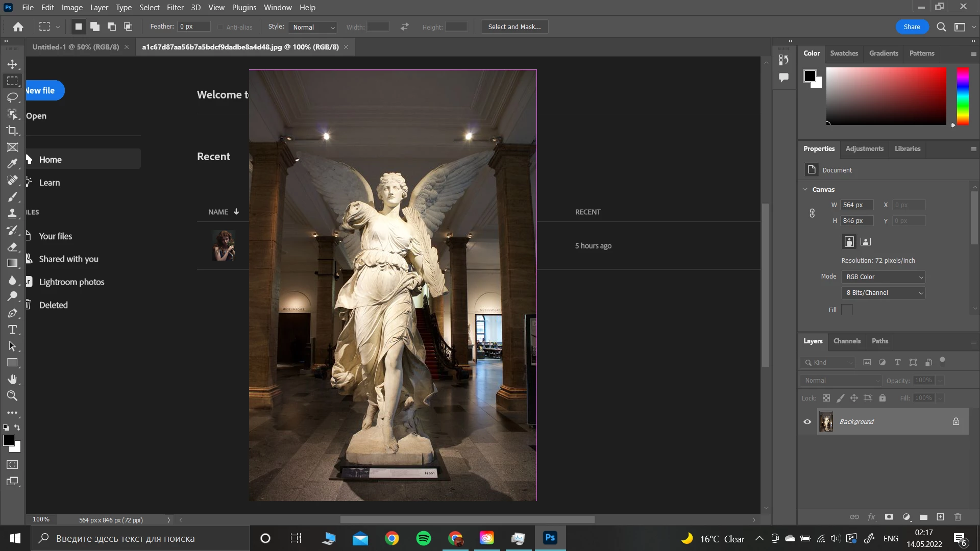Click the Select and Mask button
Image resolution: width=980 pixels, height=551 pixels.
point(514,27)
